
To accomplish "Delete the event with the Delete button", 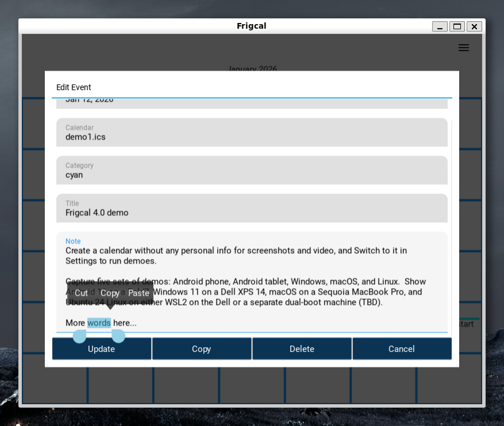I will [x=302, y=349].
